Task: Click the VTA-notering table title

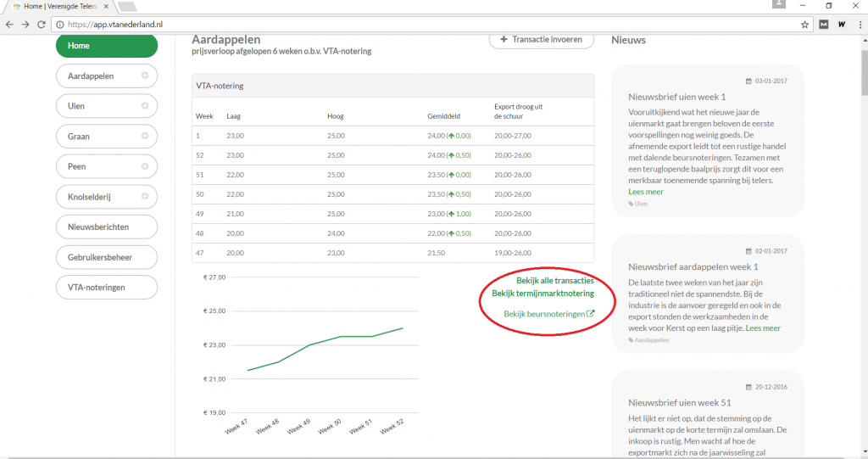Action: pyautogui.click(x=220, y=86)
